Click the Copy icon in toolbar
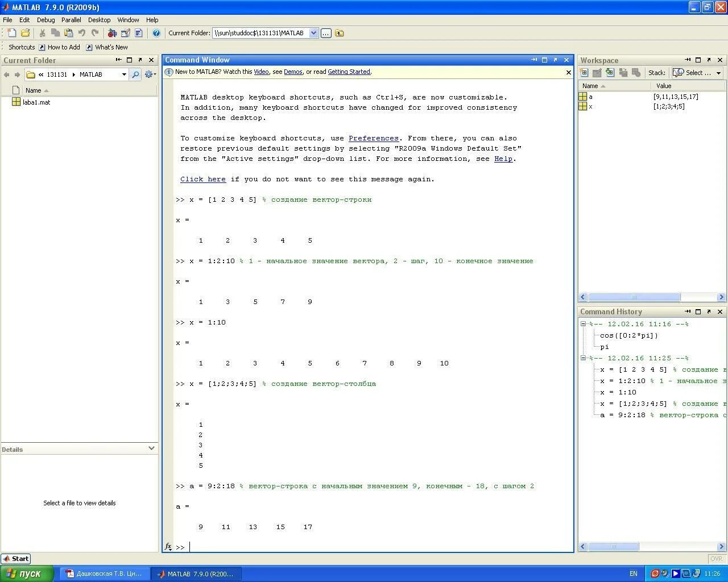 tap(55, 33)
